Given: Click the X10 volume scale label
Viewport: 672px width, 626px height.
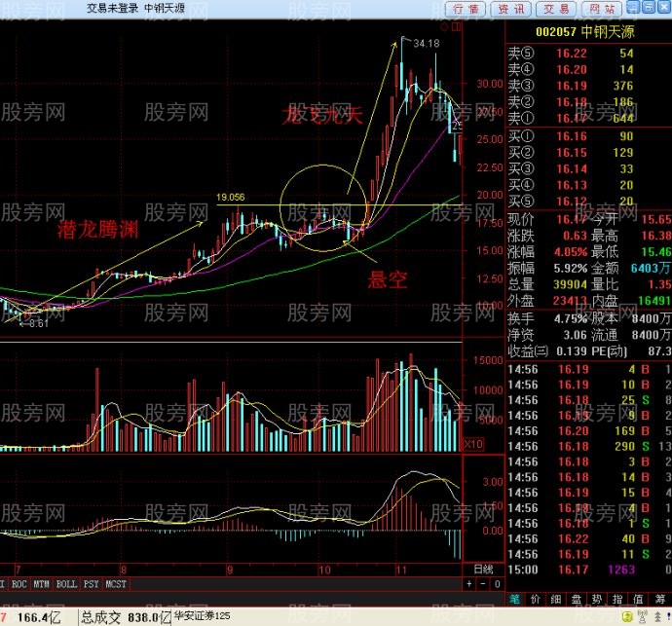Looking at the screenshot, I should (473, 444).
